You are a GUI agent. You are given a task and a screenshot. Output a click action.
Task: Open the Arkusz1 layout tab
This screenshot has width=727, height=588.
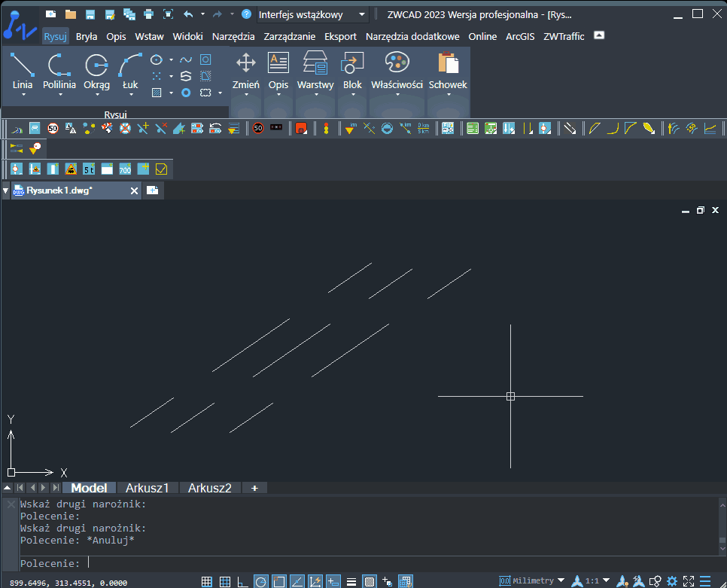point(148,488)
